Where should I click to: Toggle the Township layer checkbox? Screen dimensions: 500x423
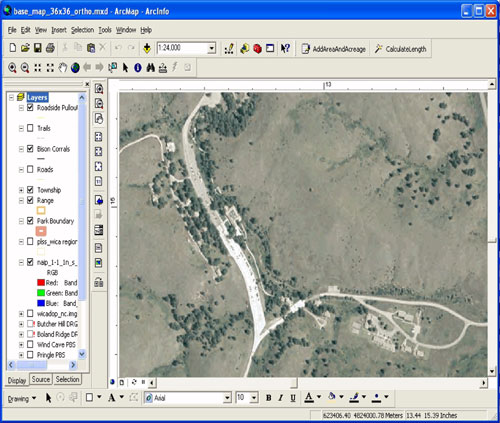pos(30,190)
